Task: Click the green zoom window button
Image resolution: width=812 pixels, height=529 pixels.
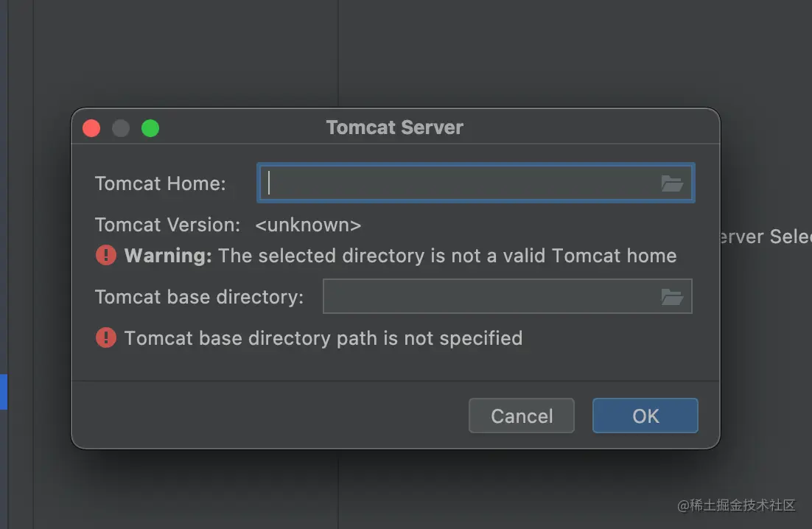Action: pyautogui.click(x=150, y=128)
